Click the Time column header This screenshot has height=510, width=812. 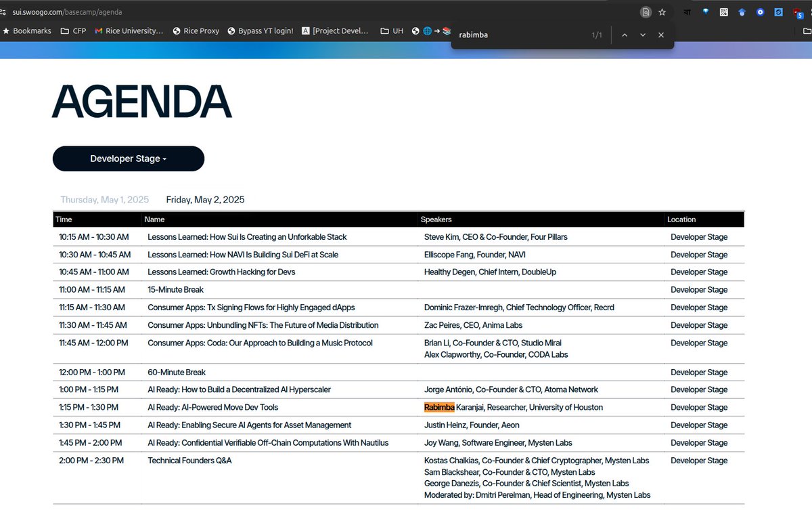64,219
